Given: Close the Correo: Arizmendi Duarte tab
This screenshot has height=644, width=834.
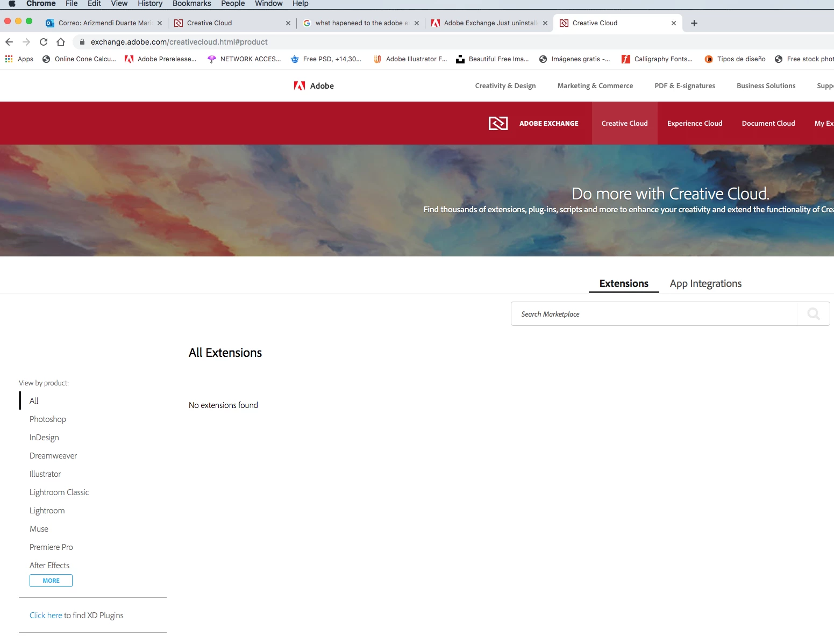Looking at the screenshot, I should pyautogui.click(x=160, y=23).
